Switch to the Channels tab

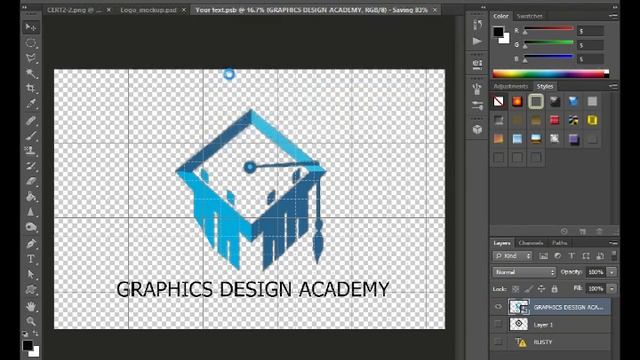(x=531, y=243)
